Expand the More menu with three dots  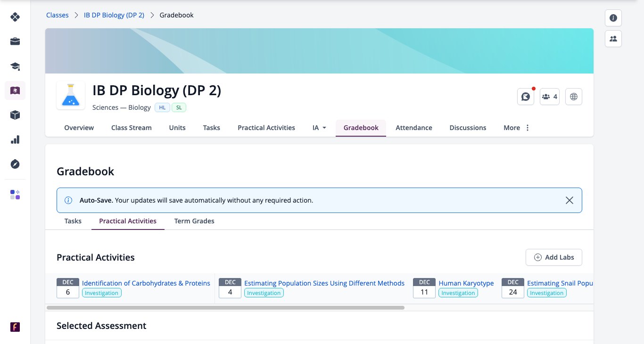(517, 128)
